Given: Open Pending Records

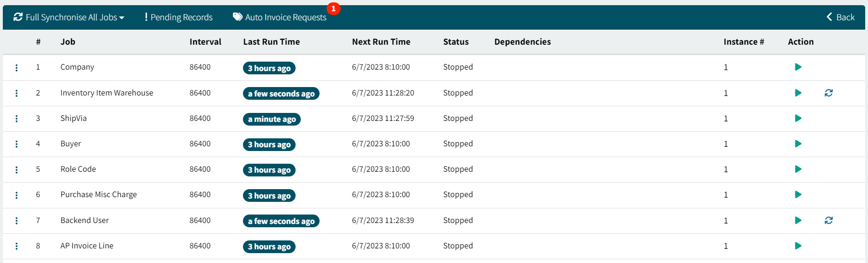Looking at the screenshot, I should (179, 17).
